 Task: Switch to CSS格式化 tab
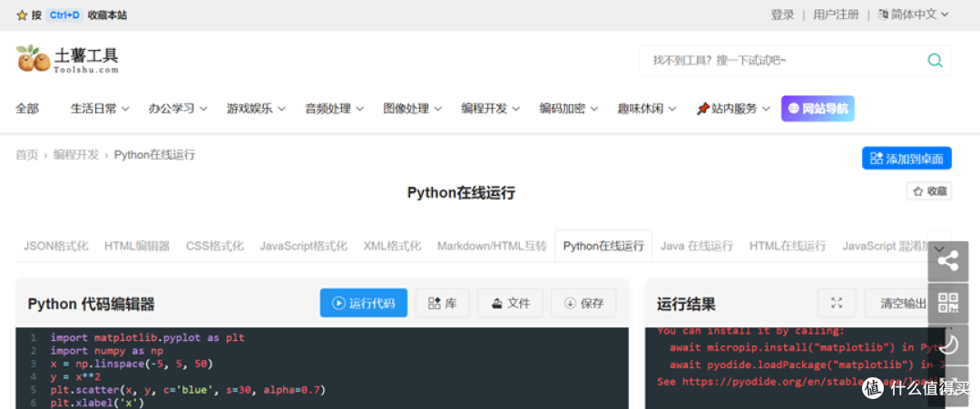214,246
